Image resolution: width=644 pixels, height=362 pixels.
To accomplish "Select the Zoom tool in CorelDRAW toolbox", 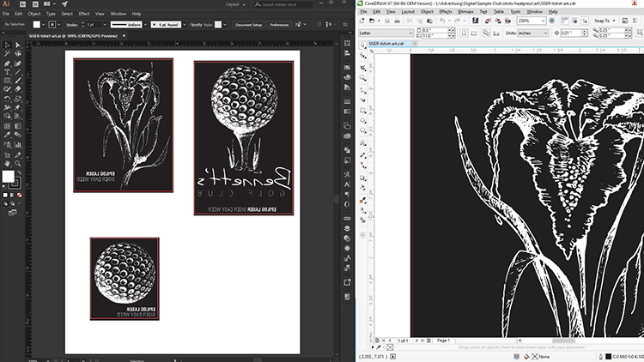I will point(362,77).
